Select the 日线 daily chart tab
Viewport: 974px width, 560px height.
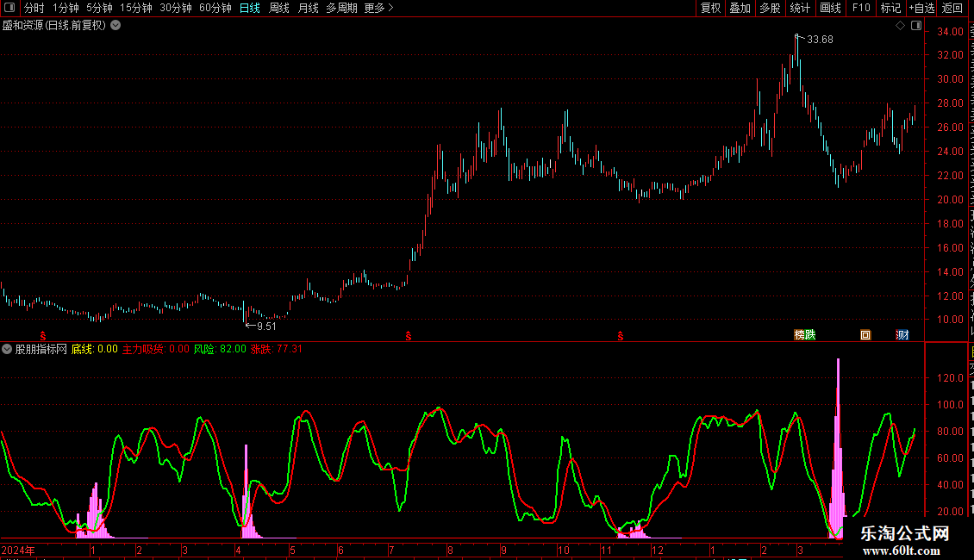pos(250,8)
